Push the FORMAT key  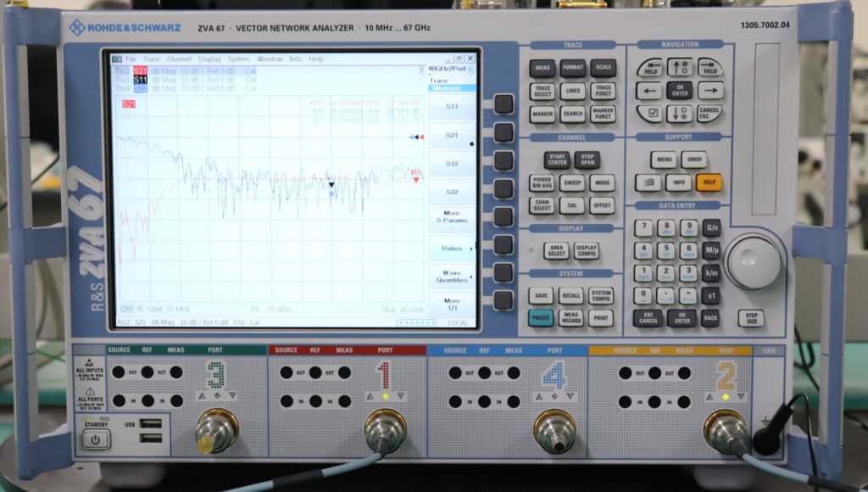573,68
